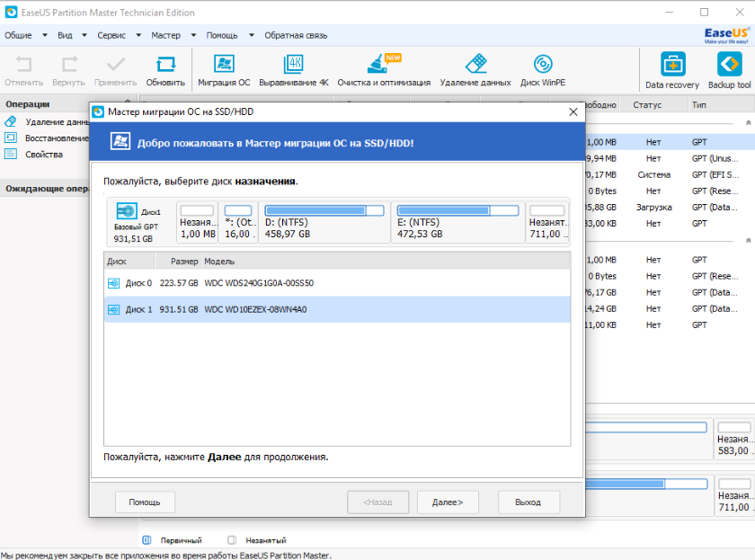Click the Обновить refresh icon
Viewport: 755px width, 560px height.
pyautogui.click(x=165, y=64)
